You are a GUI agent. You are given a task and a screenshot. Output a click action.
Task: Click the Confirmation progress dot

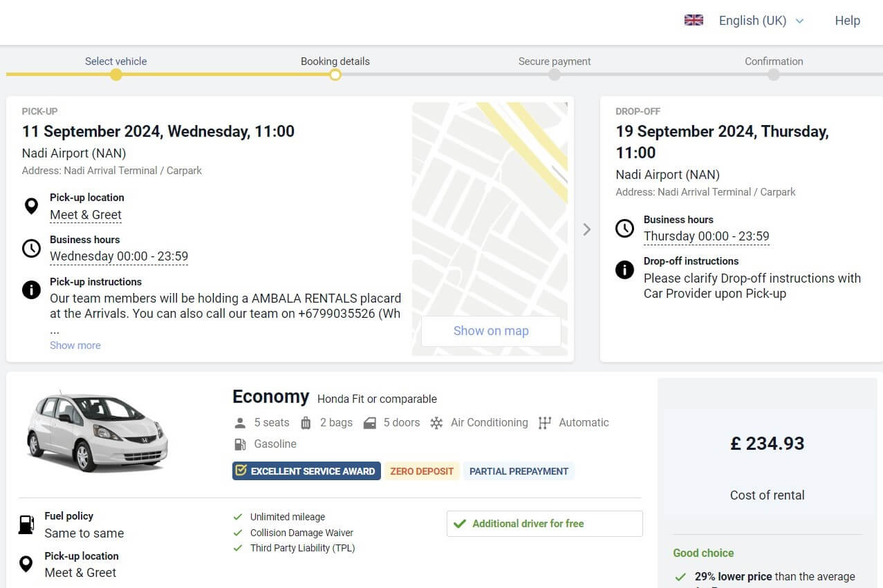pyautogui.click(x=774, y=75)
